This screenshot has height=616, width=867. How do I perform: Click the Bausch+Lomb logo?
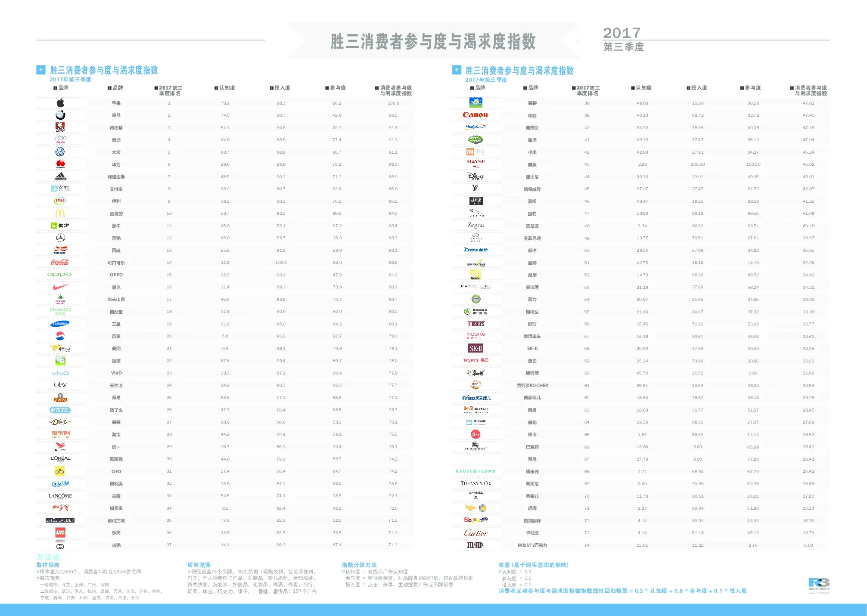click(x=475, y=471)
